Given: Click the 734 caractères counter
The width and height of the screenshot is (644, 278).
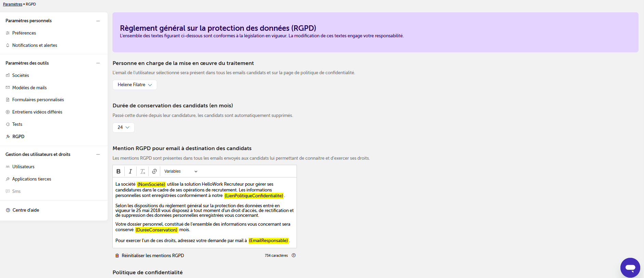Looking at the screenshot, I should 276,255.
